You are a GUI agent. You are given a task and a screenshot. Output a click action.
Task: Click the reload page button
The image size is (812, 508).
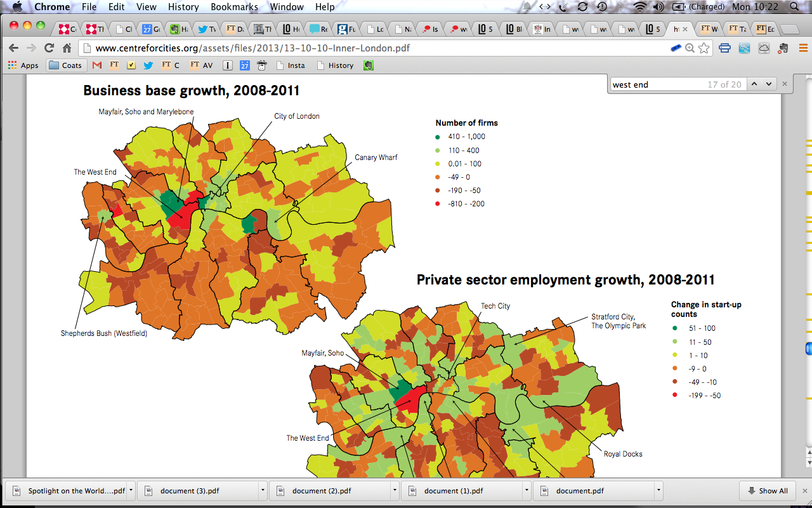click(x=49, y=48)
